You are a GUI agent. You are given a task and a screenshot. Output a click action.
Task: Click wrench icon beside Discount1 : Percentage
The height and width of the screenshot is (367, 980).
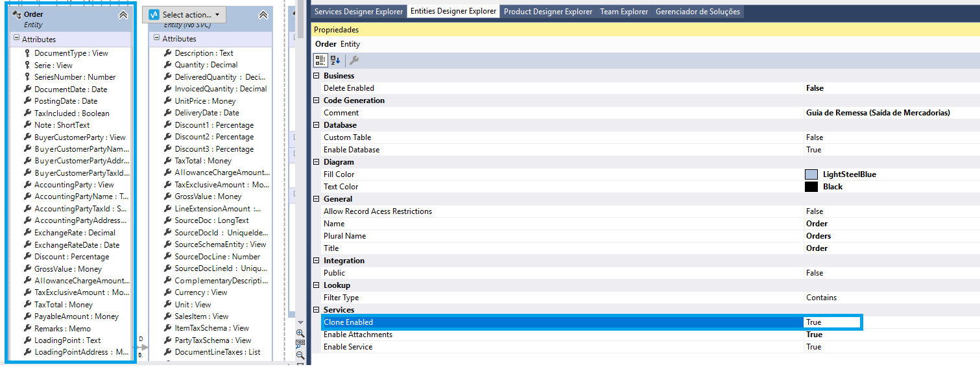(167, 124)
